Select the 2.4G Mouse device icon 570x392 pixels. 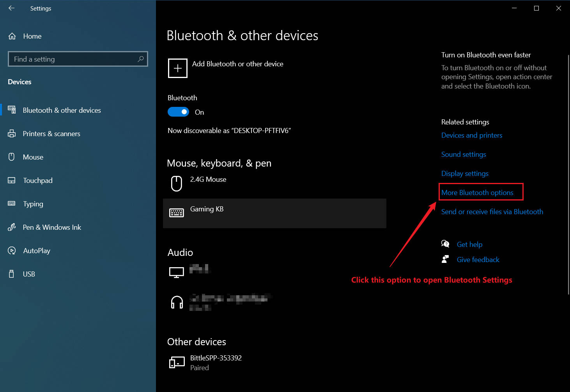pos(177,183)
